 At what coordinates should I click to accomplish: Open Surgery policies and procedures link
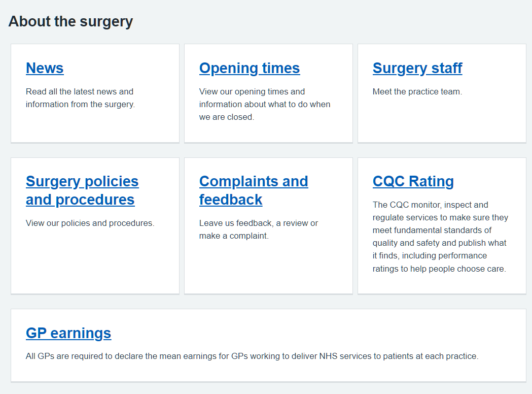pyautogui.click(x=82, y=190)
